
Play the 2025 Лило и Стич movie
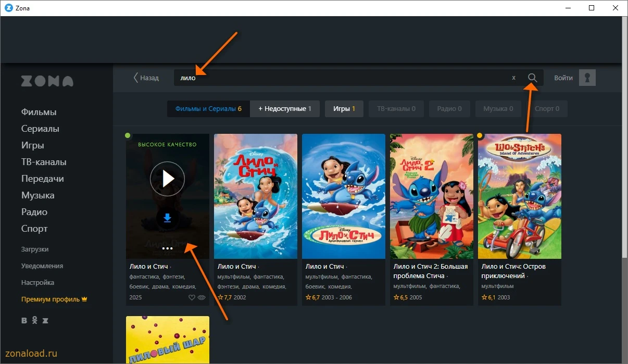(x=167, y=179)
